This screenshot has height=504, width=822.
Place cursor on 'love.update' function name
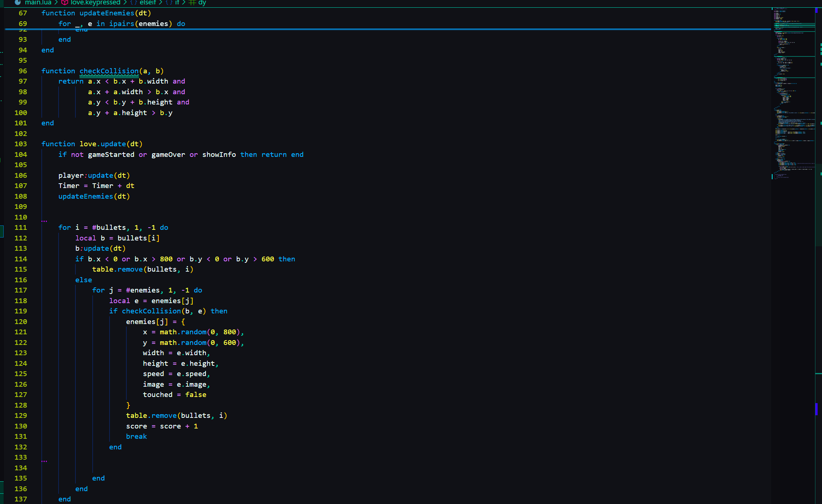point(103,144)
